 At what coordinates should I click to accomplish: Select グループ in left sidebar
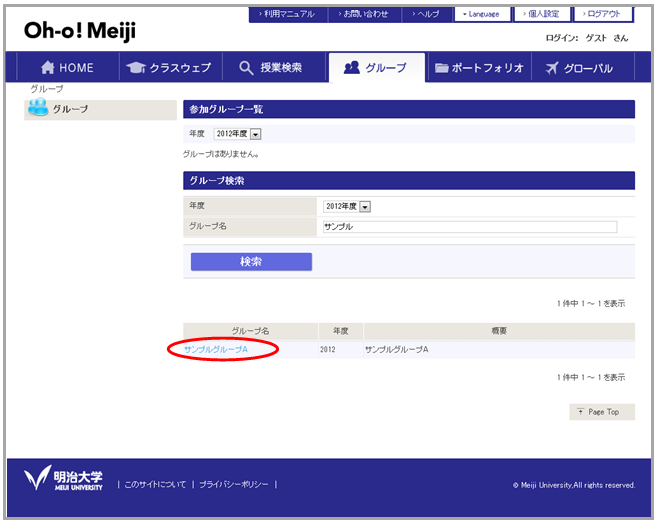tap(100, 109)
